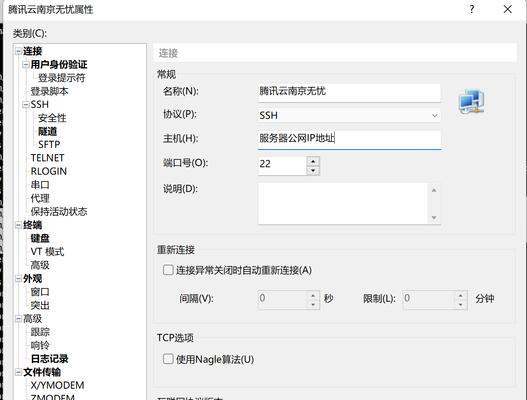
Task: Collapse the 文件传输 tree node
Action: 18,372
